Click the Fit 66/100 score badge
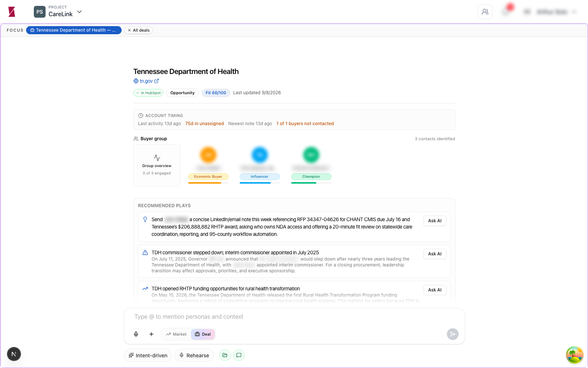The image size is (588, 368). pos(216,93)
